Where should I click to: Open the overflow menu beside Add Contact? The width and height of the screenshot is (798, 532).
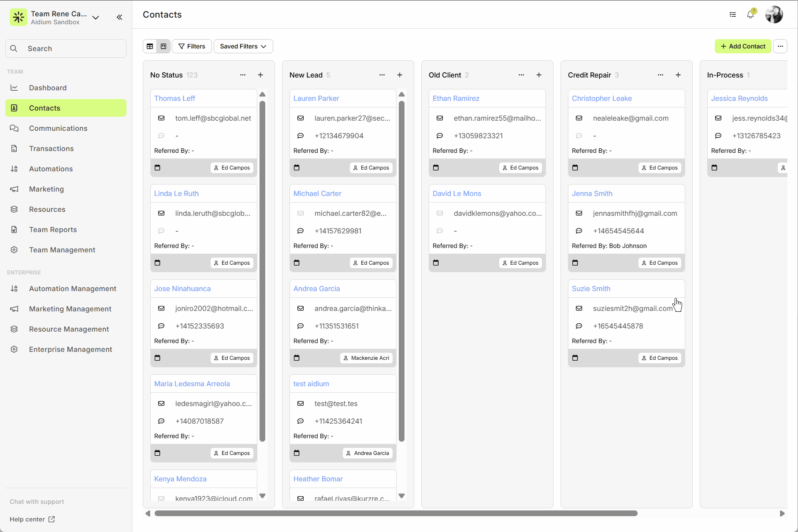[x=780, y=46]
